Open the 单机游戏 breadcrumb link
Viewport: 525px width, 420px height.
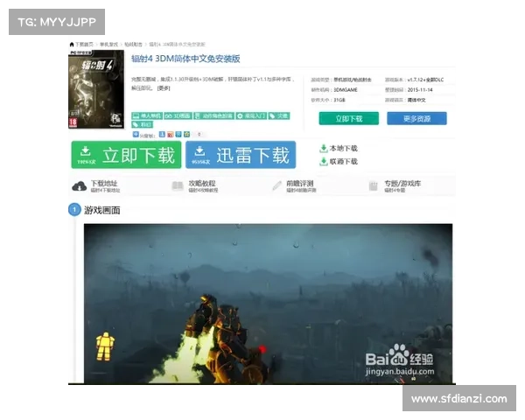[x=108, y=45]
